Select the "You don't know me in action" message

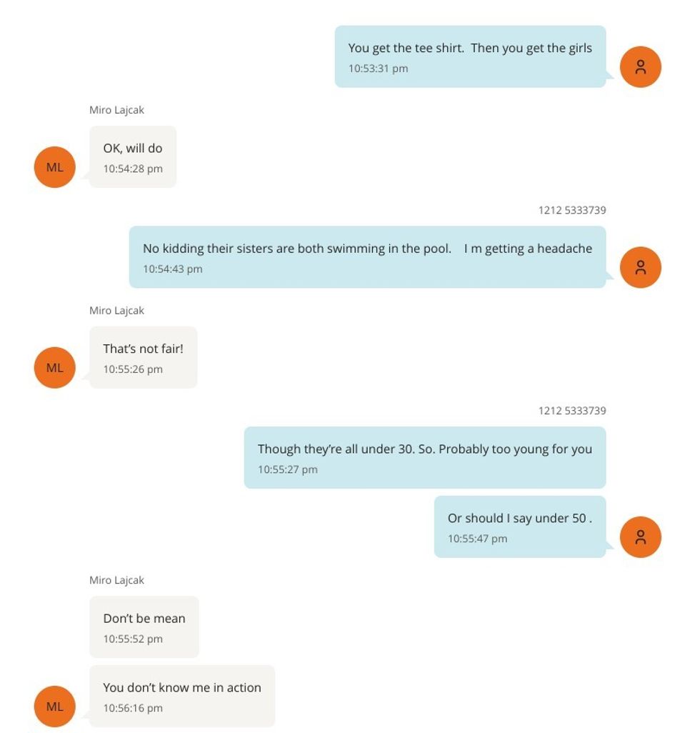click(x=181, y=696)
